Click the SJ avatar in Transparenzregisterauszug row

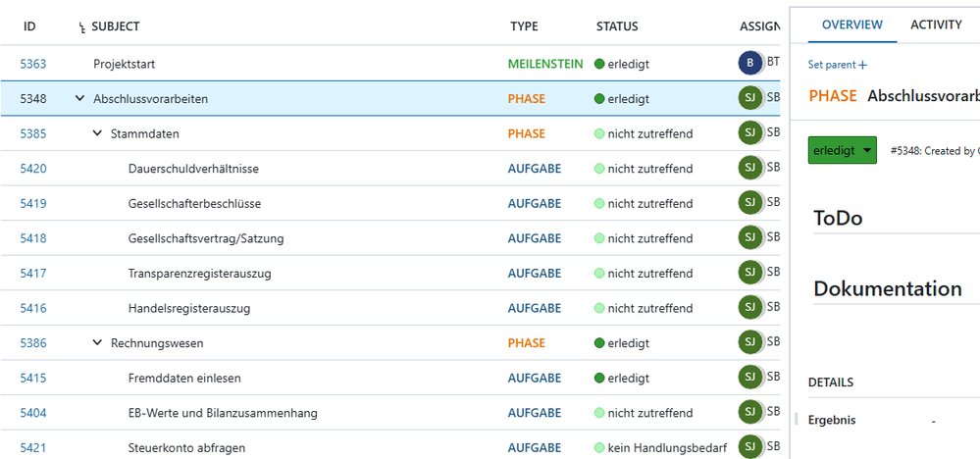750,273
